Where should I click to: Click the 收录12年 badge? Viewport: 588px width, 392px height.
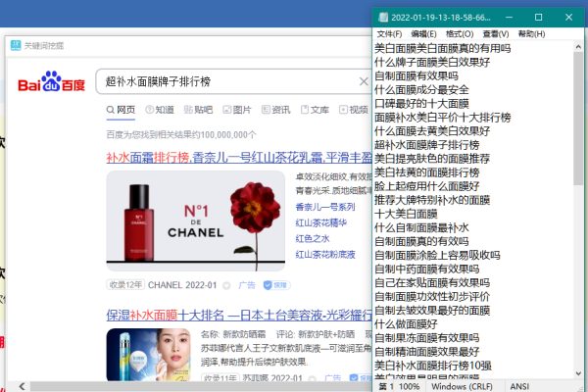click(x=125, y=285)
